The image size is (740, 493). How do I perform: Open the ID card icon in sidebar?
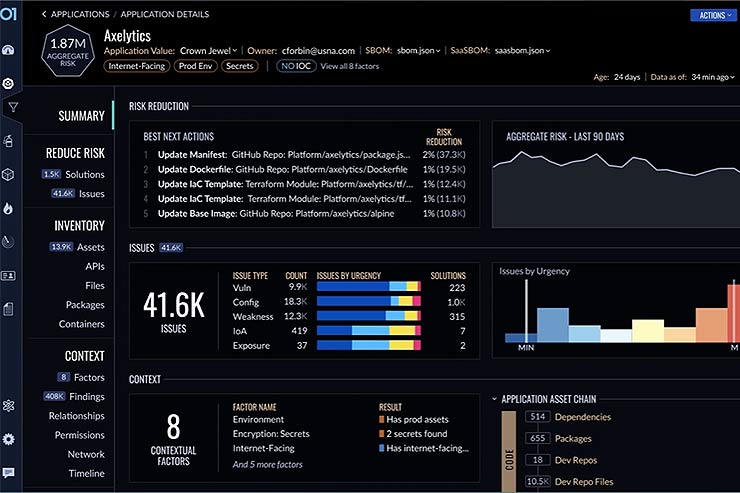(9, 275)
